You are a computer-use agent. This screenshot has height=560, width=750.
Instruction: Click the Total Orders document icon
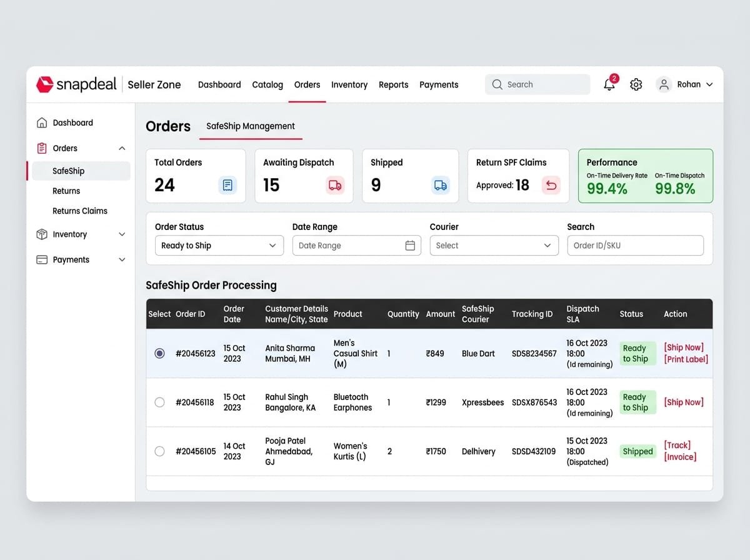pos(227,185)
